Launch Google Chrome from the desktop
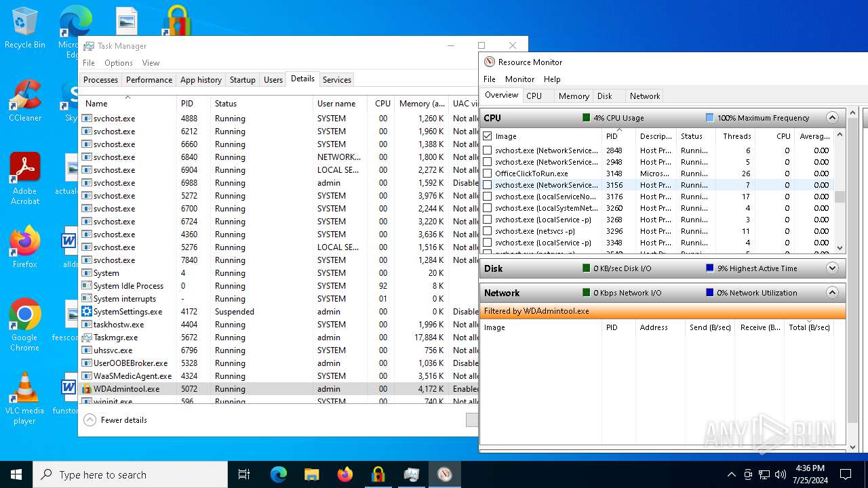The image size is (868, 488). pyautogui.click(x=24, y=325)
